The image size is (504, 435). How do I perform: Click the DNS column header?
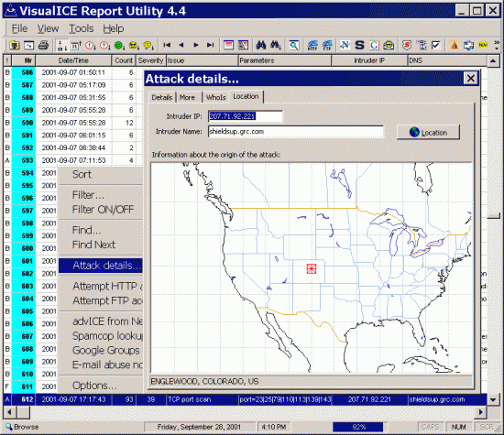(x=447, y=60)
